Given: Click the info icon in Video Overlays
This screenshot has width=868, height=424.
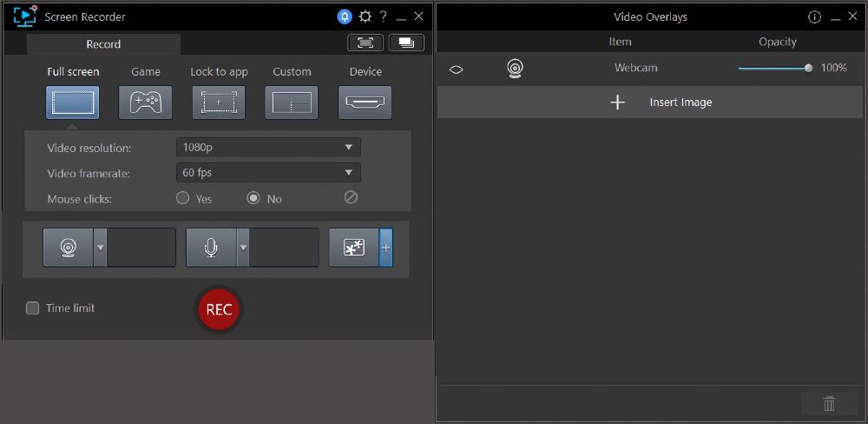Looking at the screenshot, I should click(x=814, y=17).
